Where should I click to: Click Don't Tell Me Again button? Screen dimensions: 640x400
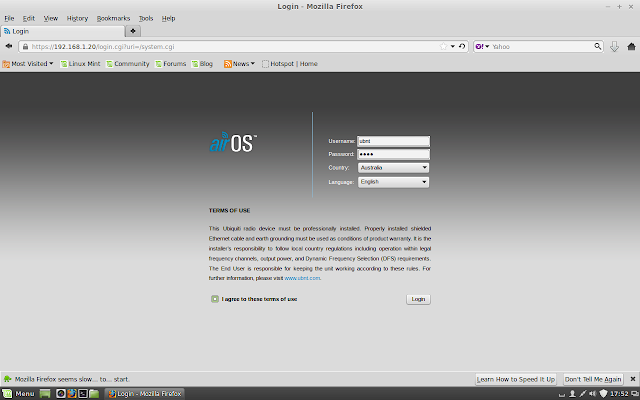pyautogui.click(x=593, y=379)
